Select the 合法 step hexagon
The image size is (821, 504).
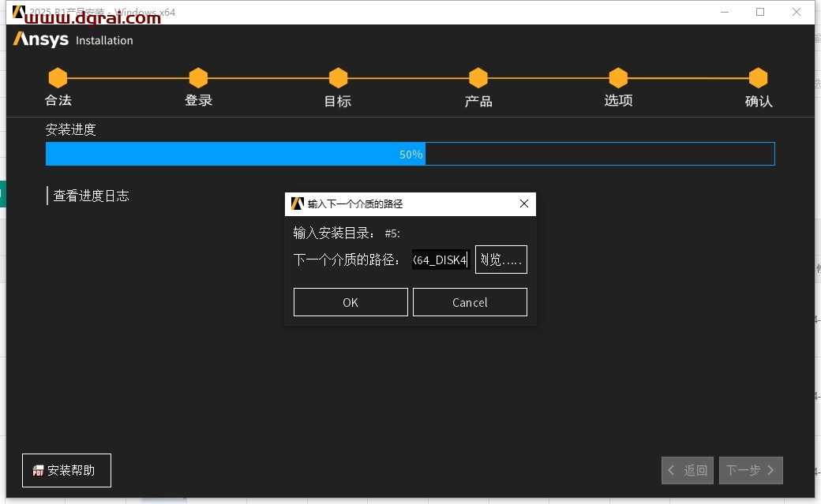pyautogui.click(x=58, y=78)
